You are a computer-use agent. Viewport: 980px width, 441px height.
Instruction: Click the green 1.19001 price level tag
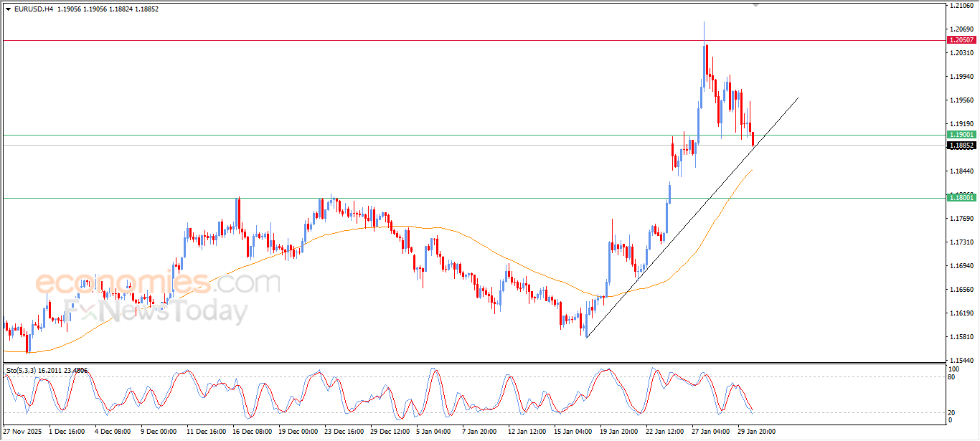coord(961,135)
